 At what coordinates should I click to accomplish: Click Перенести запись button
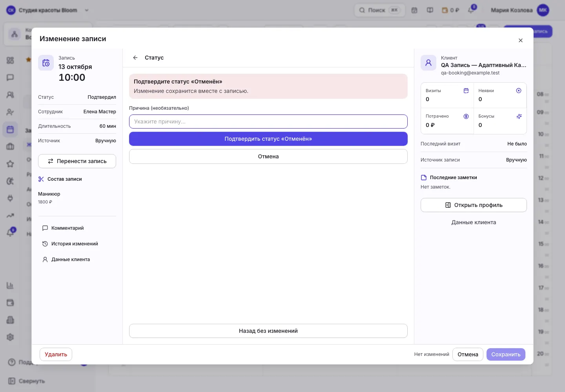tap(77, 161)
